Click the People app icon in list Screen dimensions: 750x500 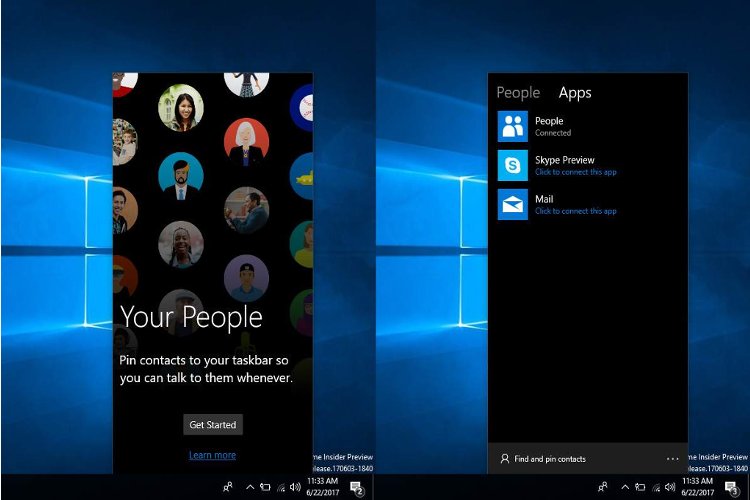pos(513,126)
